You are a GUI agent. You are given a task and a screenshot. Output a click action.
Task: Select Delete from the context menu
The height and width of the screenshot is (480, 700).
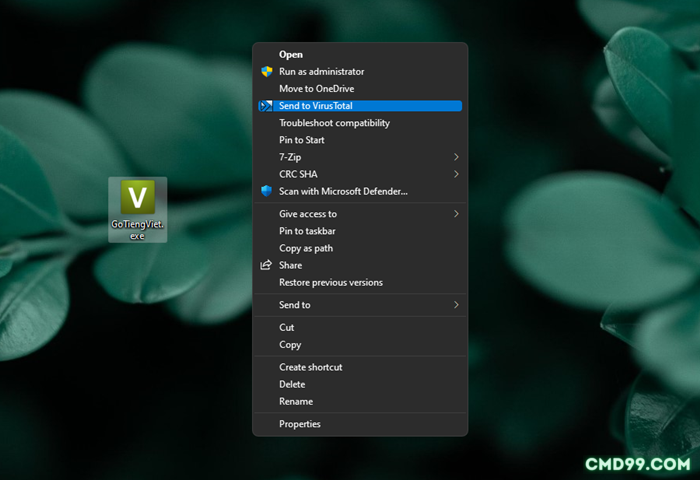[x=360, y=384]
